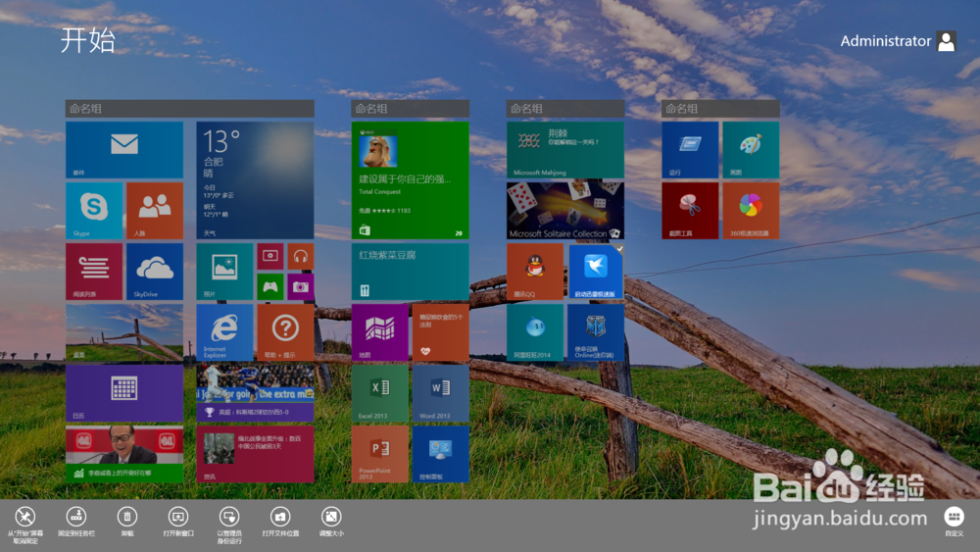Image resolution: width=980 pixels, height=552 pixels.
Task: Open the Snipping Tool (截图工具) tile
Action: 690,211
